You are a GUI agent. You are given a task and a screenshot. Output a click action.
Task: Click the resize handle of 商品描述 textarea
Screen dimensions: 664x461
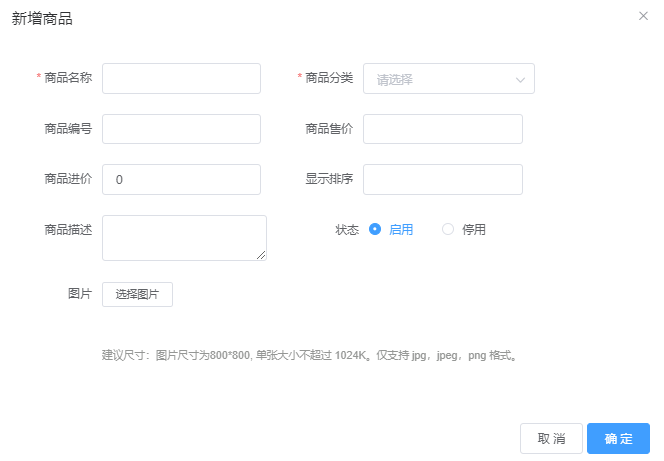tap(262, 256)
